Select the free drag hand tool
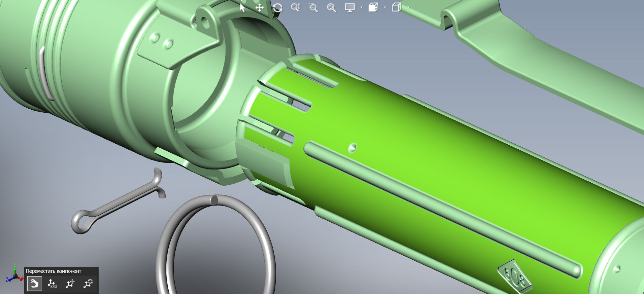This screenshot has height=294, width=644. tap(34, 284)
